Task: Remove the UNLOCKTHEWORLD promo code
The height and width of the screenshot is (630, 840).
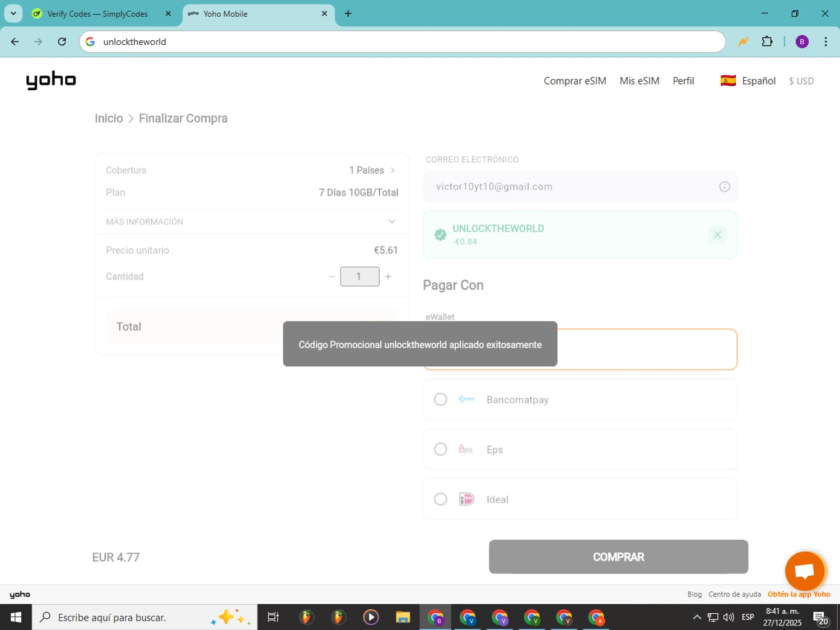Action: [717, 235]
